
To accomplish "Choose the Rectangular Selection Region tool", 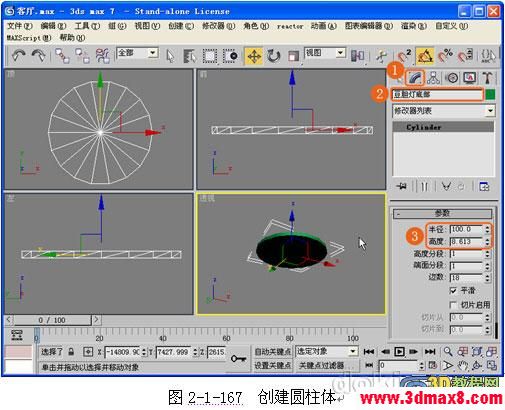I will click(210, 56).
